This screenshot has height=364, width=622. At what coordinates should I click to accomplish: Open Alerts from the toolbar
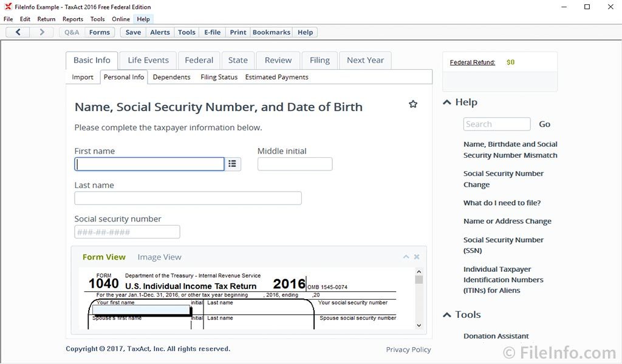point(160,32)
